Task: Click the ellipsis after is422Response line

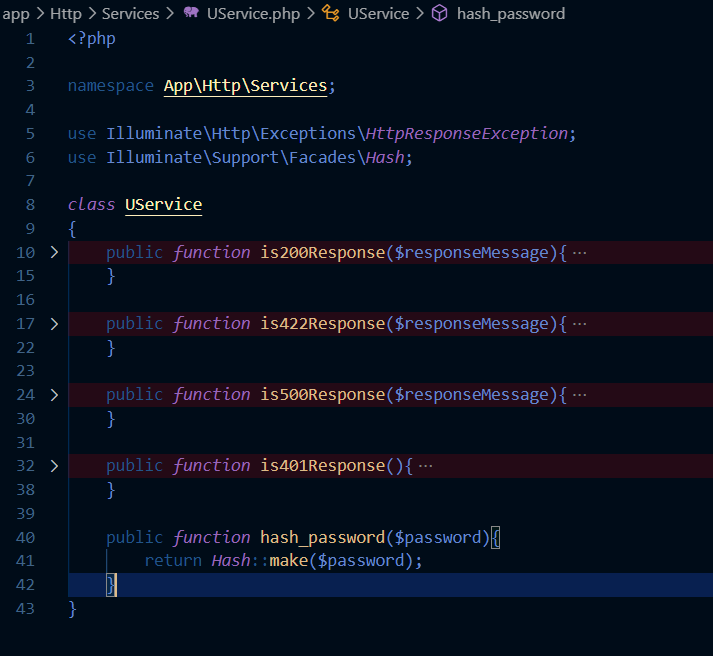Action: 579,324
